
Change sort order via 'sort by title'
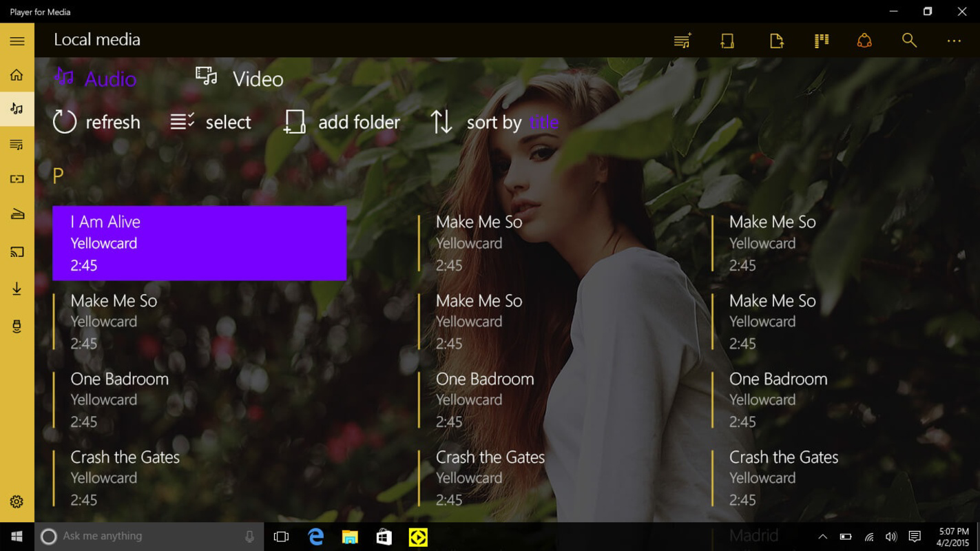tap(494, 122)
